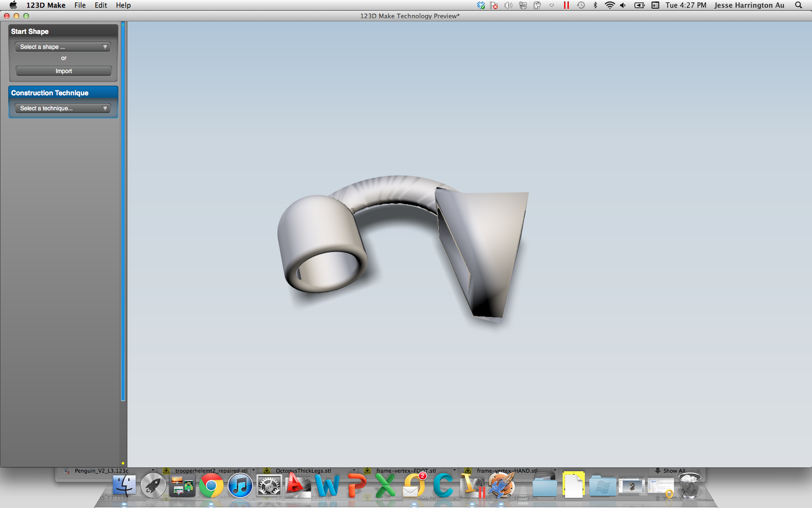Click the red parallel bars menu icon
Screen dimensions: 812x508
tap(566, 5)
